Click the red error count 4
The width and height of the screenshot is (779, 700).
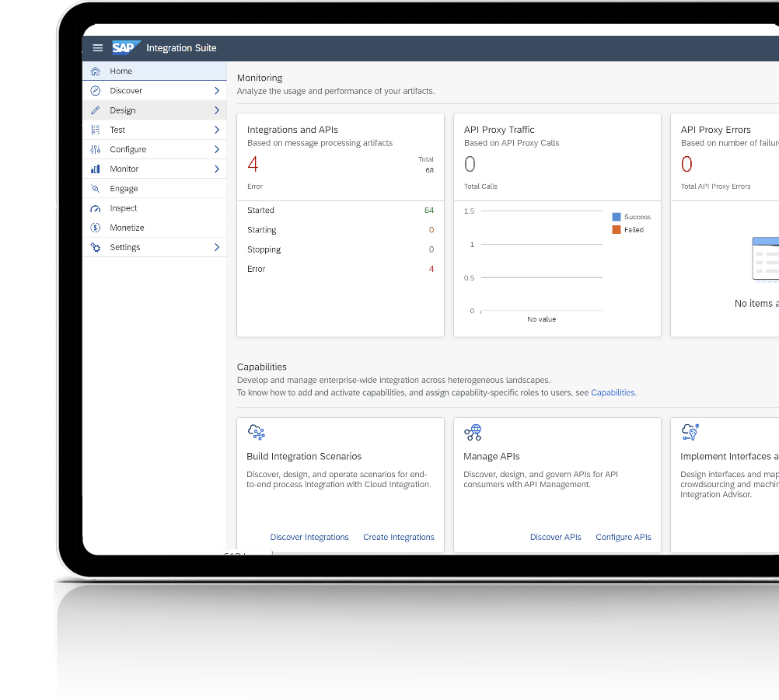253,165
